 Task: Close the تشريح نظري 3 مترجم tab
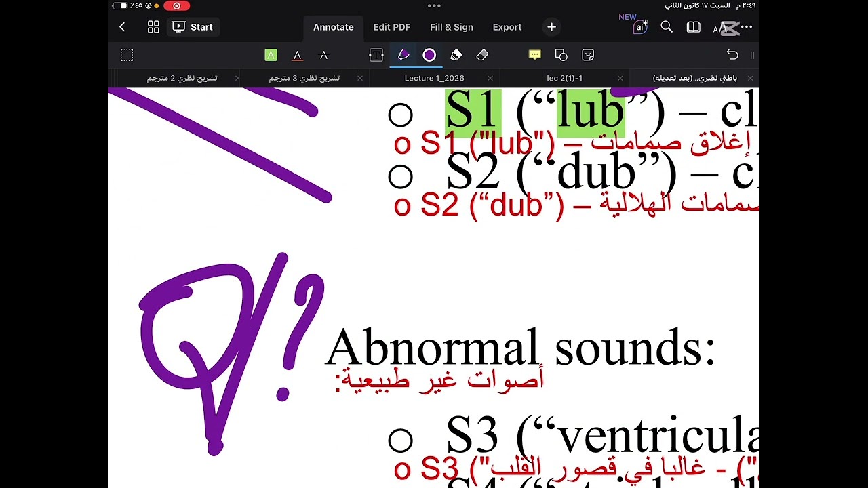click(360, 78)
